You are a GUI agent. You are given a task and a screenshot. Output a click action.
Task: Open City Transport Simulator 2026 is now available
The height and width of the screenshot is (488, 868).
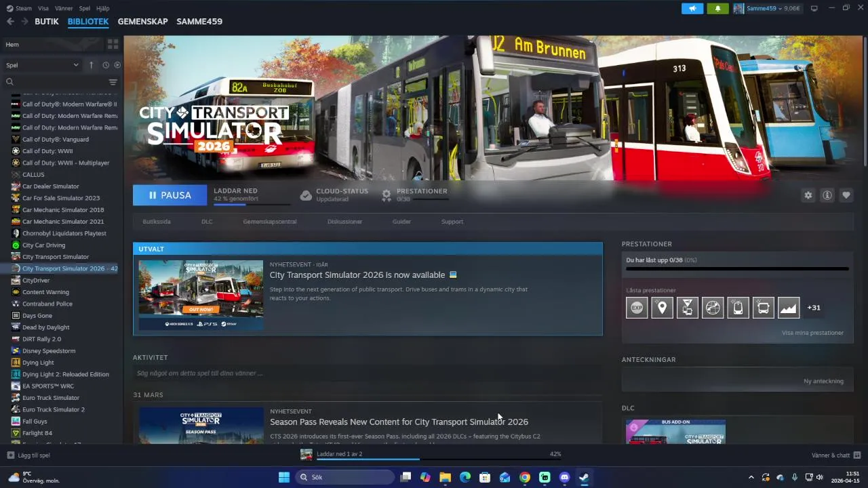(x=357, y=275)
